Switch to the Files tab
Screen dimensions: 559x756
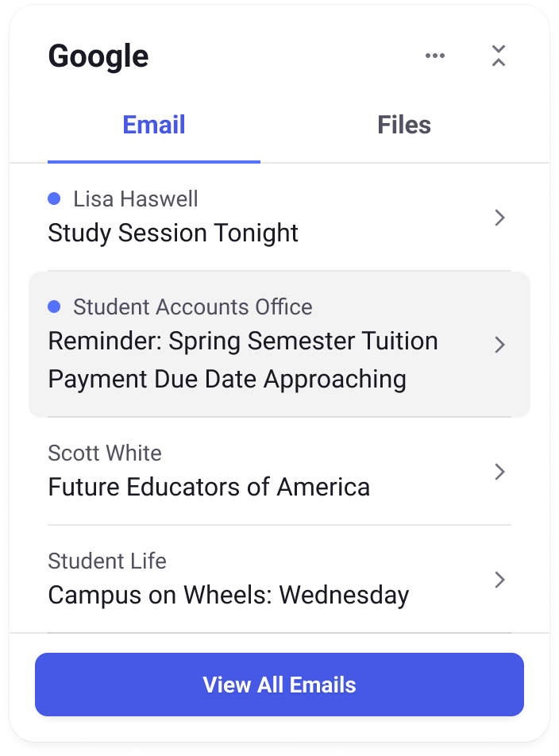pos(404,125)
